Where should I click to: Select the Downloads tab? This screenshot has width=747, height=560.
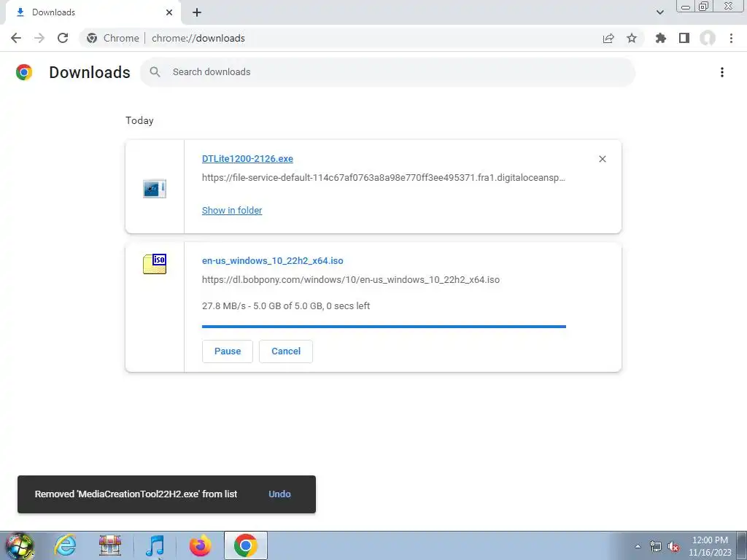(93, 12)
